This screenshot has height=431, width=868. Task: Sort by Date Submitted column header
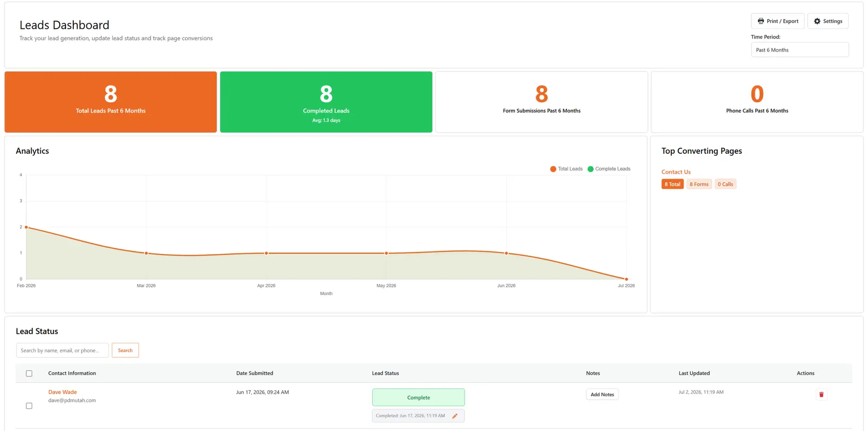[x=255, y=374]
